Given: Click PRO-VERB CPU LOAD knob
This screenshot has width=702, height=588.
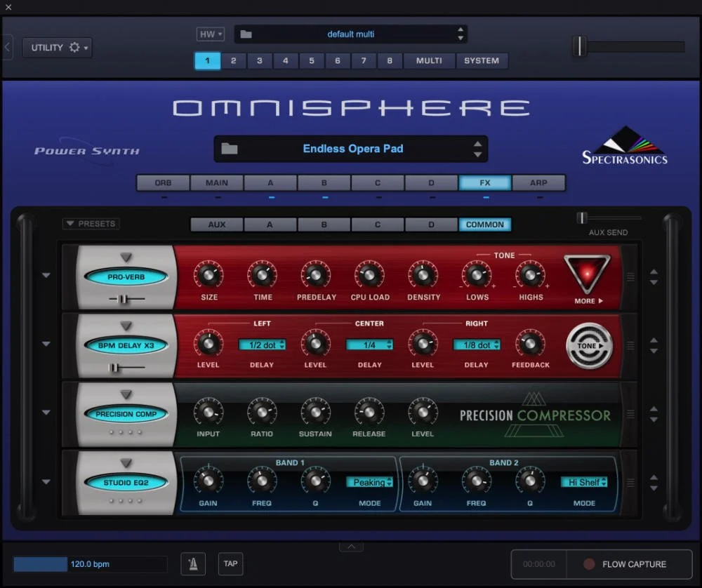Looking at the screenshot, I should coord(370,275).
